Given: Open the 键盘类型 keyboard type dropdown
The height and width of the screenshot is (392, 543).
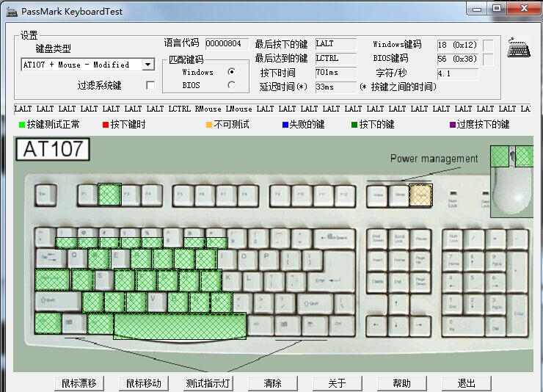Looking at the screenshot, I should coord(148,65).
